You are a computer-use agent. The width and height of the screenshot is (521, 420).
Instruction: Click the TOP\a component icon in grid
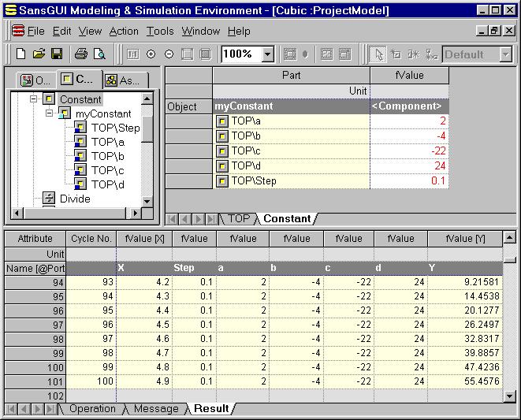(x=222, y=121)
